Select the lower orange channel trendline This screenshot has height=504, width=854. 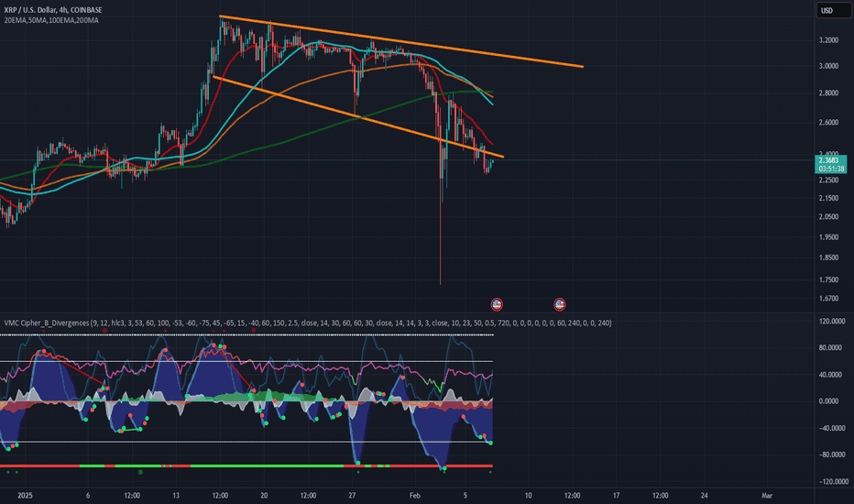click(358, 117)
